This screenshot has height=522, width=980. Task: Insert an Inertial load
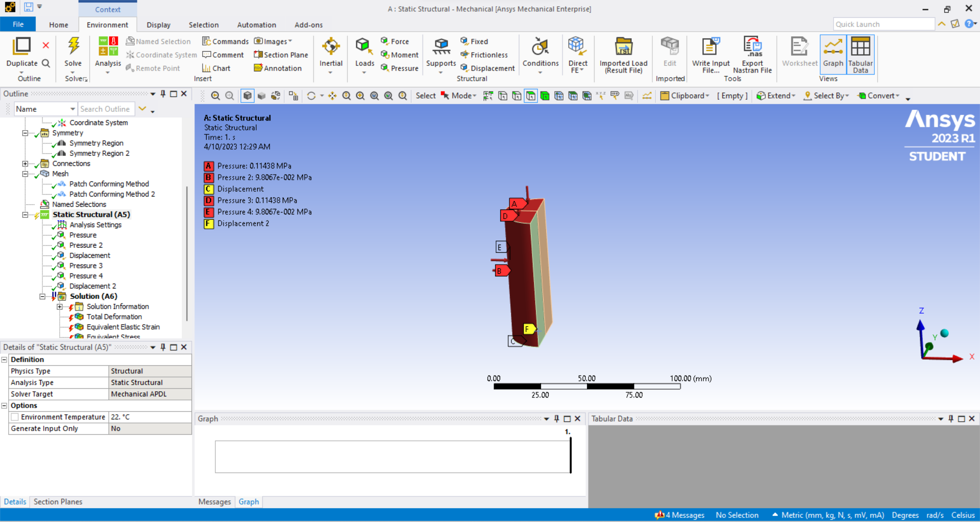[x=331, y=55]
